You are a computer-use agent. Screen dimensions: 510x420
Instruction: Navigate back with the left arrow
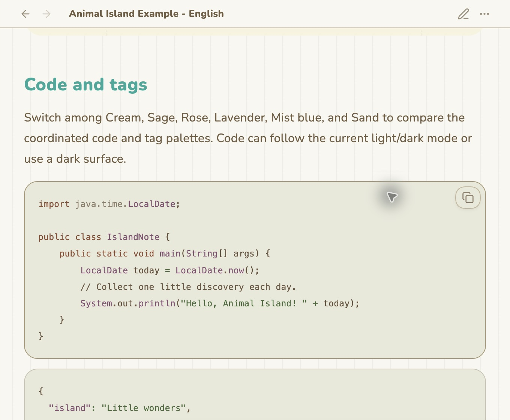coord(25,14)
